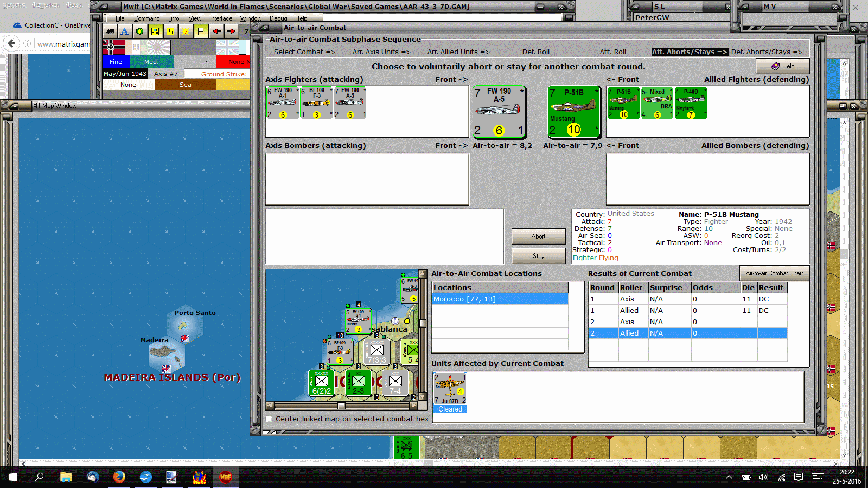Viewport: 868px width, 488px height.
Task: Click the browser address bar www.matrixgam
Action: click(x=62, y=44)
